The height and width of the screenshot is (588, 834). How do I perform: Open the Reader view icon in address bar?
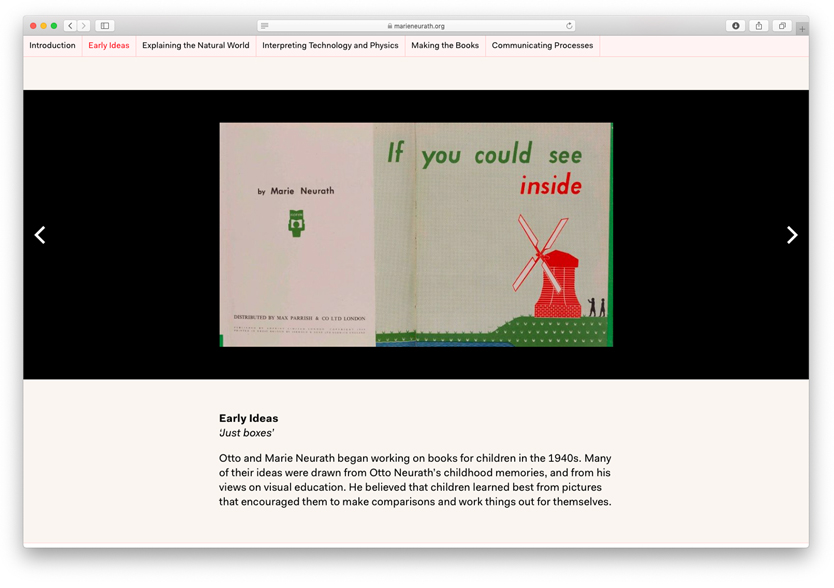tap(264, 26)
